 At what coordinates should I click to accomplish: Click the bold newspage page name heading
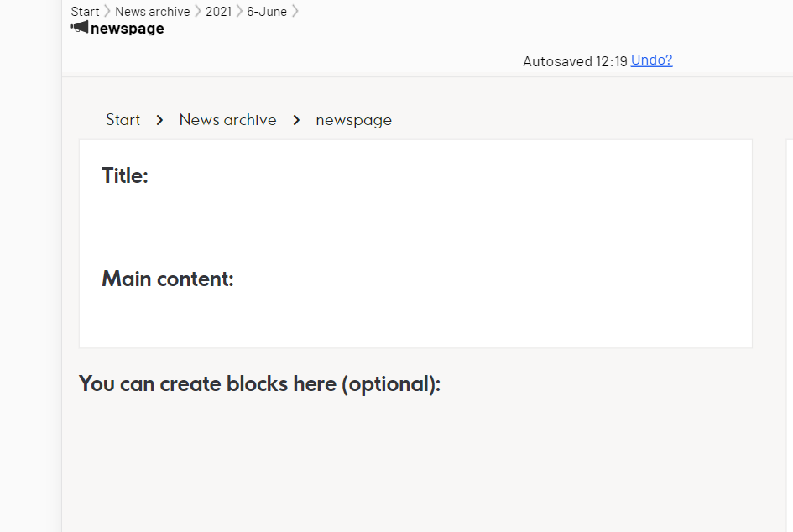[x=128, y=29]
